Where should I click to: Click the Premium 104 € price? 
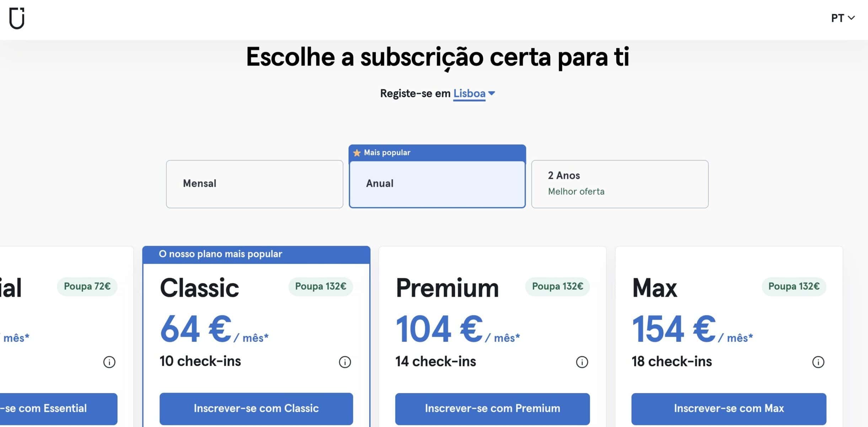click(439, 329)
